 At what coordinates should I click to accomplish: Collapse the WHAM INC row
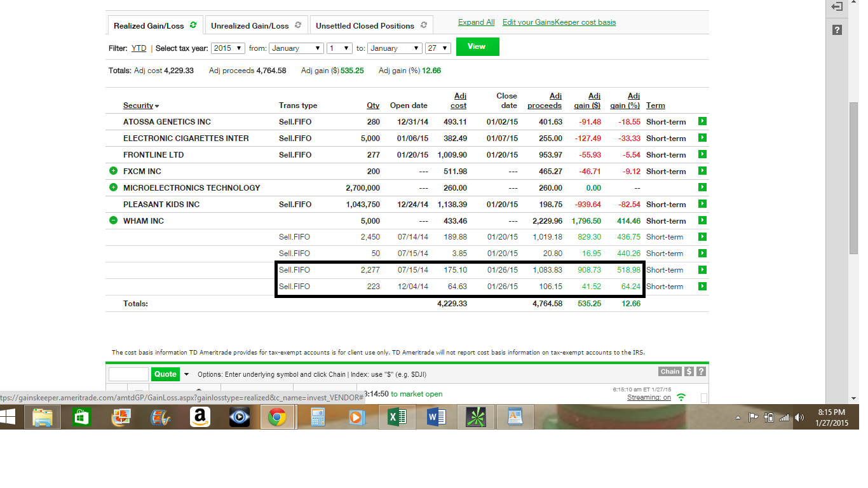pos(113,220)
